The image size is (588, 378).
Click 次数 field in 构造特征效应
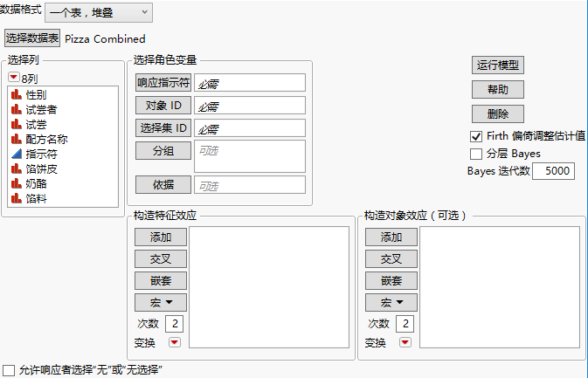[175, 324]
